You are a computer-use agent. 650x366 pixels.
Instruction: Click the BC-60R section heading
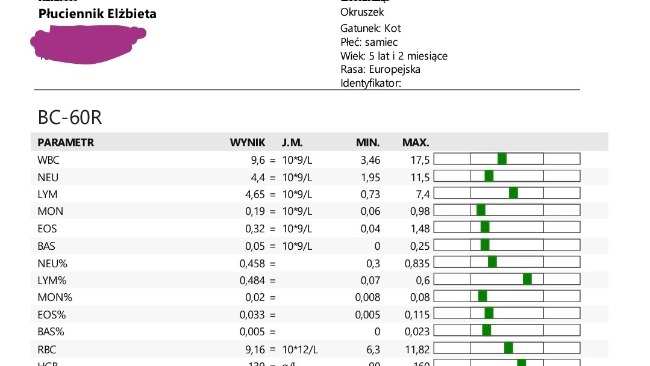[x=70, y=117]
